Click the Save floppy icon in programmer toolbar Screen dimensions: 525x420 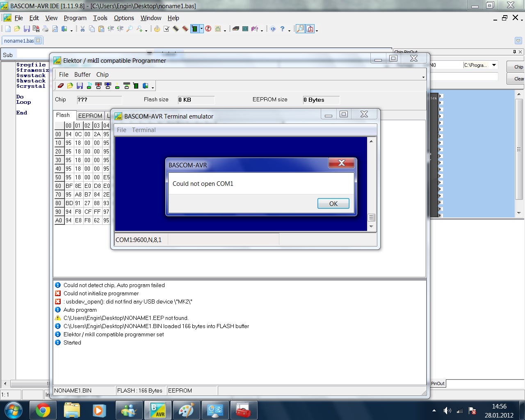80,86
